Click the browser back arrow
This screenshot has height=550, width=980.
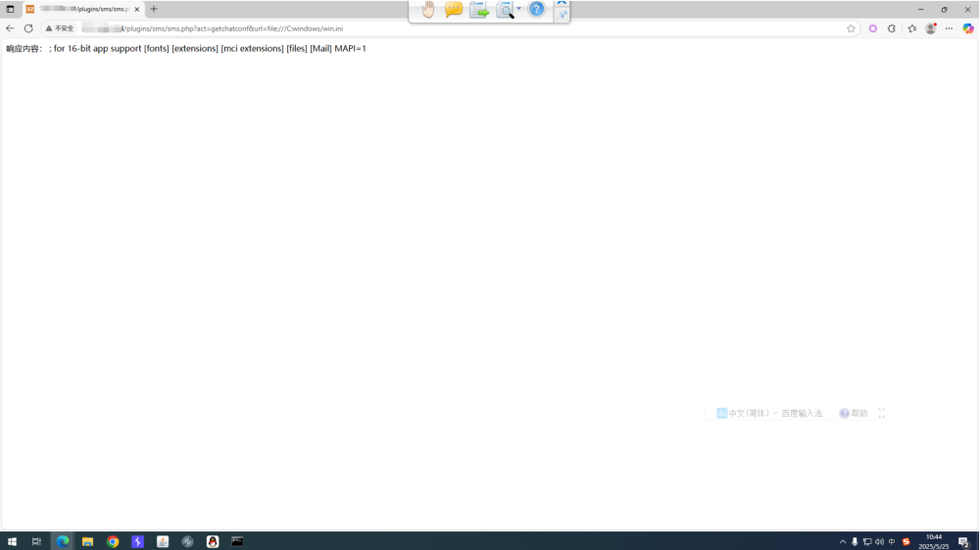pos(10,28)
